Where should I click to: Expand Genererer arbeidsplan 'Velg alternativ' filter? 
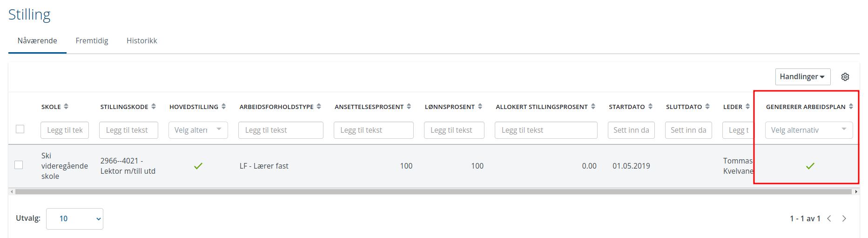click(x=809, y=130)
